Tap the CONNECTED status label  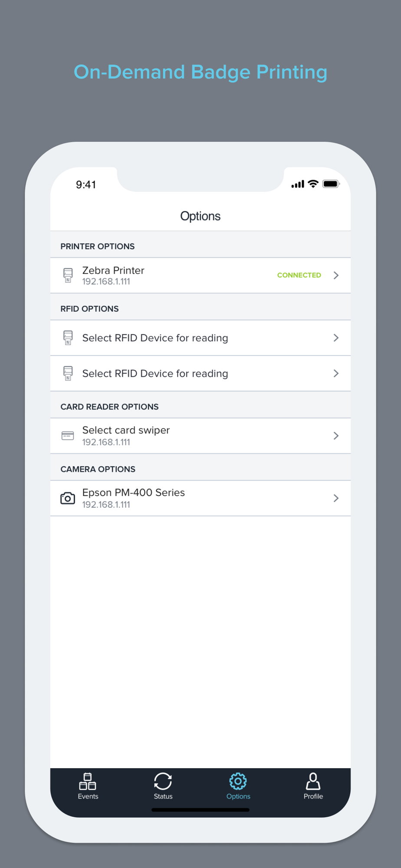(299, 275)
